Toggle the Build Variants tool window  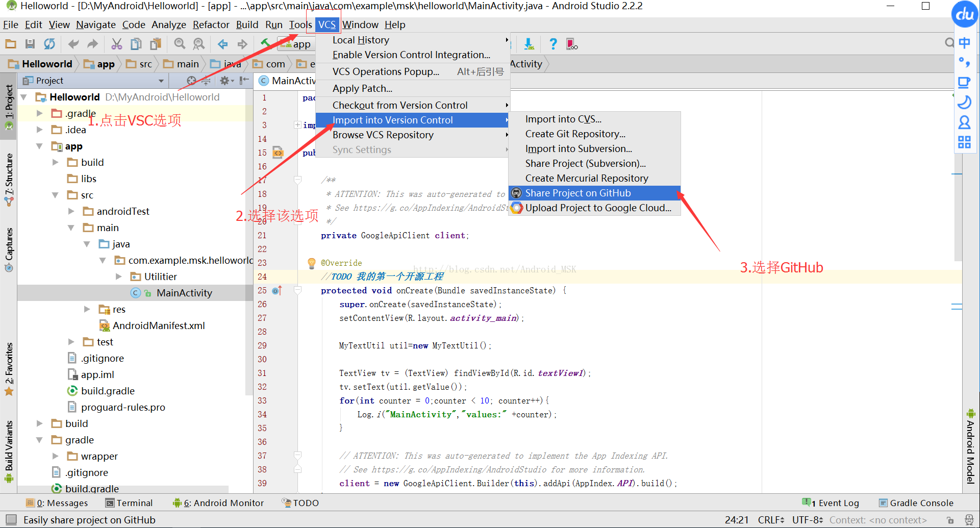9,451
